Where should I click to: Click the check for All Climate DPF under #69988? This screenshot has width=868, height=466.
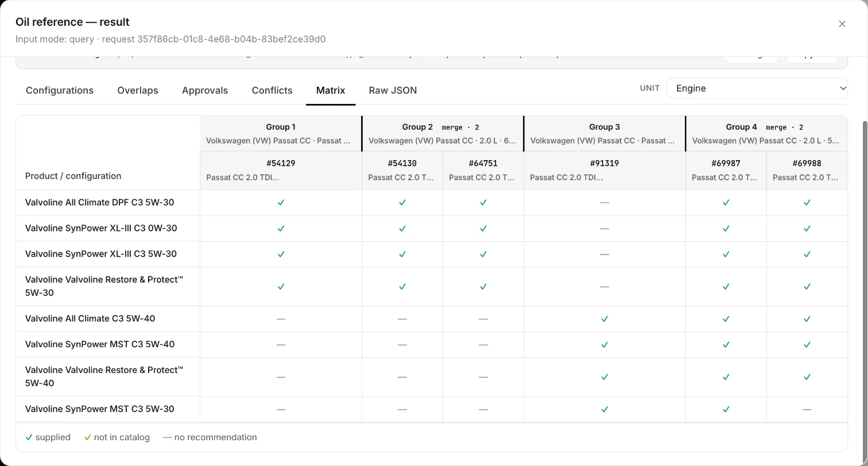(807, 203)
